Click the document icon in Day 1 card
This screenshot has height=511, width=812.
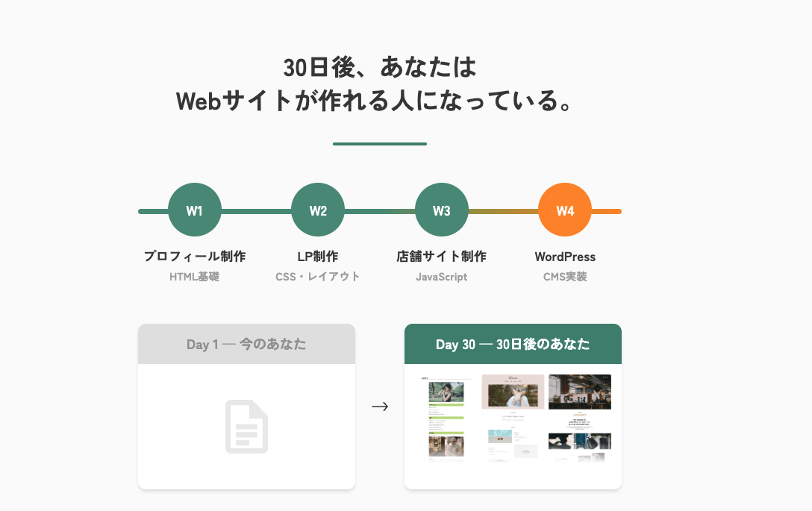[x=246, y=427]
